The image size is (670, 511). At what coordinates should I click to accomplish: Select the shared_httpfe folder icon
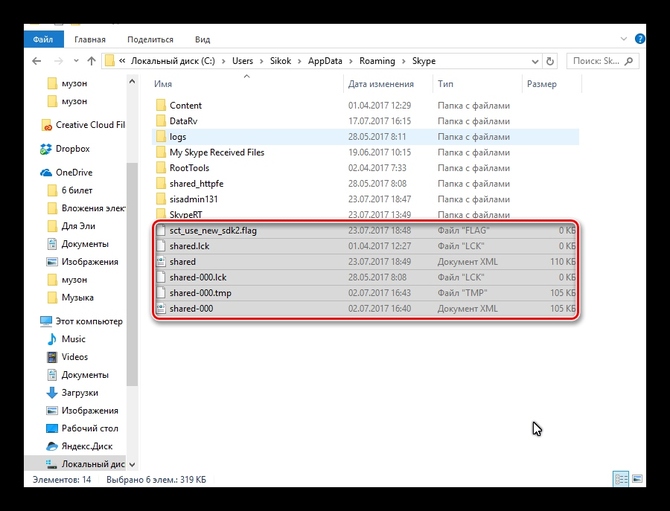(161, 183)
